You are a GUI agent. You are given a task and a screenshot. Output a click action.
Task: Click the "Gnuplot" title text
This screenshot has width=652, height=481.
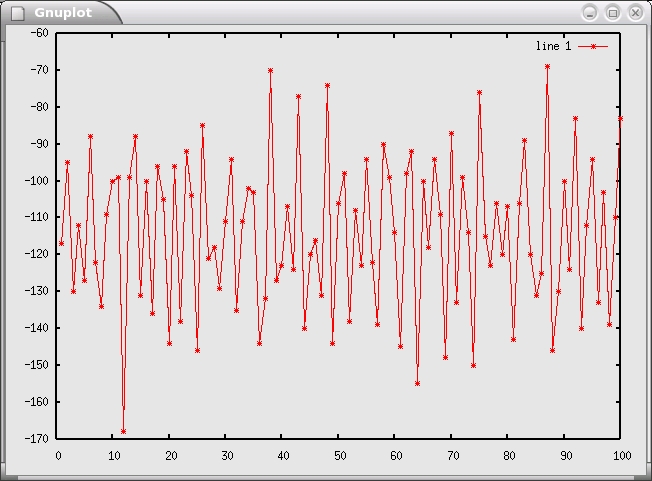[x=63, y=12]
